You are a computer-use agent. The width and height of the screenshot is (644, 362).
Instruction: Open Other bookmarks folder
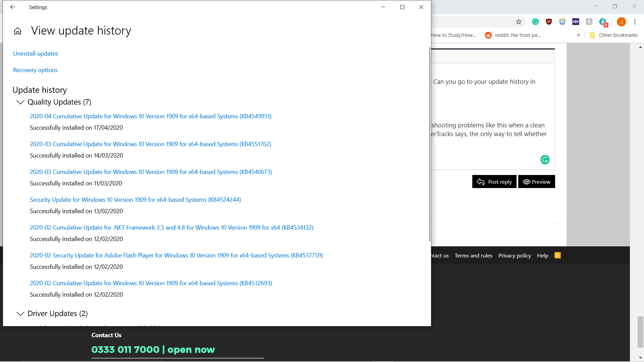(614, 35)
